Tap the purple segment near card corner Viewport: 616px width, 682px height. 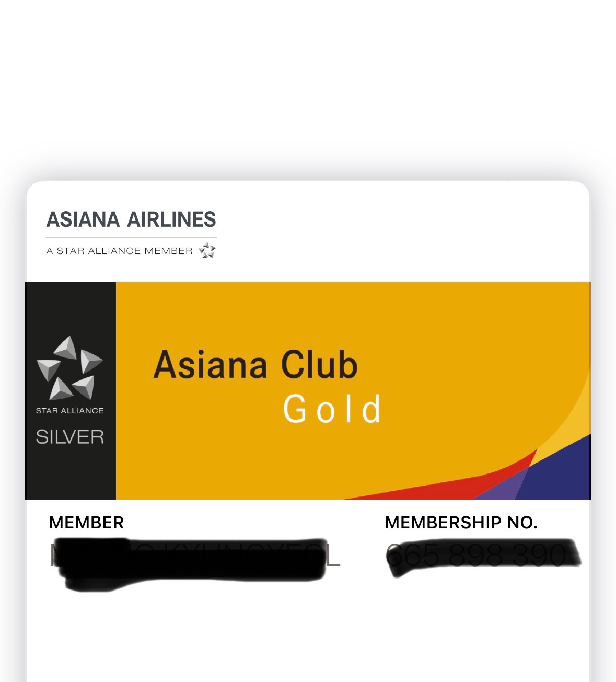tap(504, 486)
